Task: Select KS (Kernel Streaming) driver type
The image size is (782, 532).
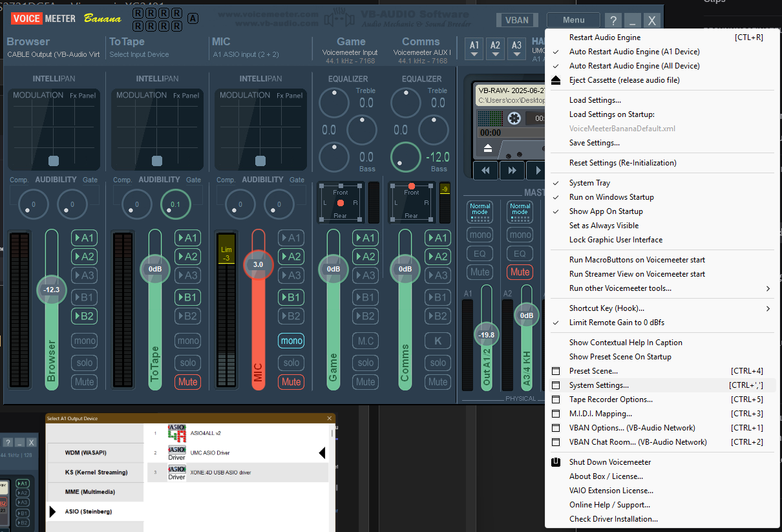Action: tap(95, 473)
